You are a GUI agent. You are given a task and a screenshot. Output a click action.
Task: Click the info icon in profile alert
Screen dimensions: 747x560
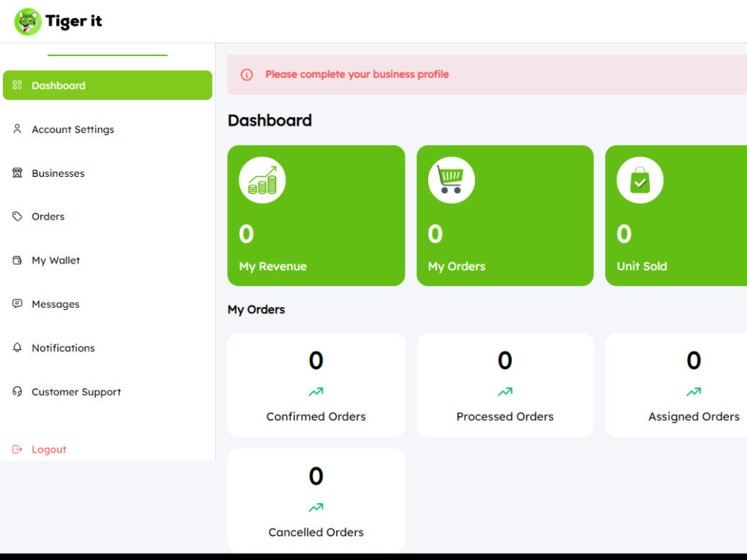(247, 75)
